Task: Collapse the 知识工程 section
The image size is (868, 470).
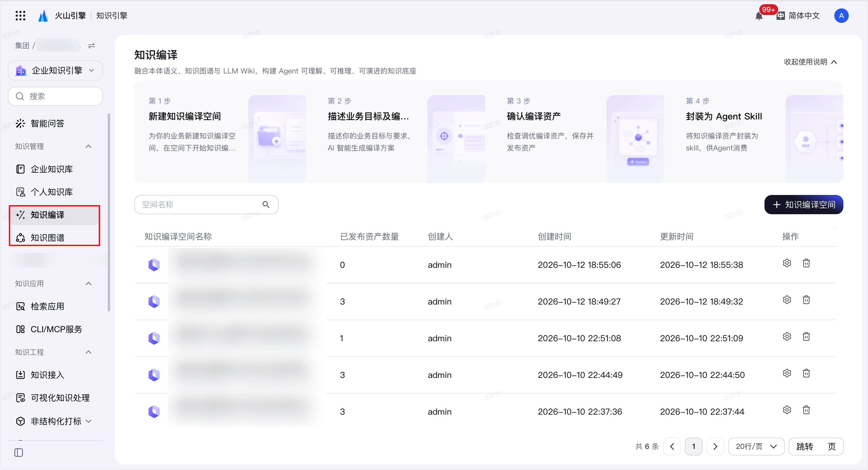Action: (88, 352)
